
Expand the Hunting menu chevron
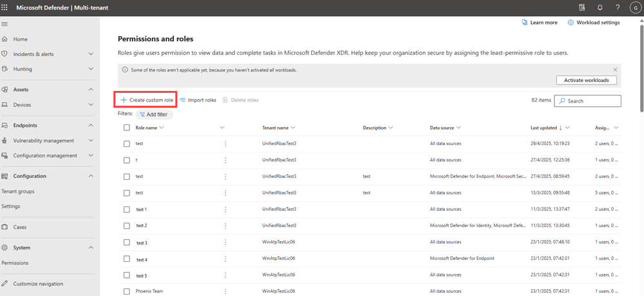click(x=91, y=69)
